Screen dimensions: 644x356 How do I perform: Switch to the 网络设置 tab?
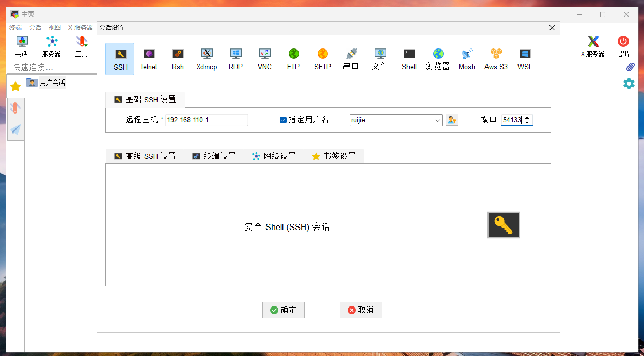pos(274,156)
